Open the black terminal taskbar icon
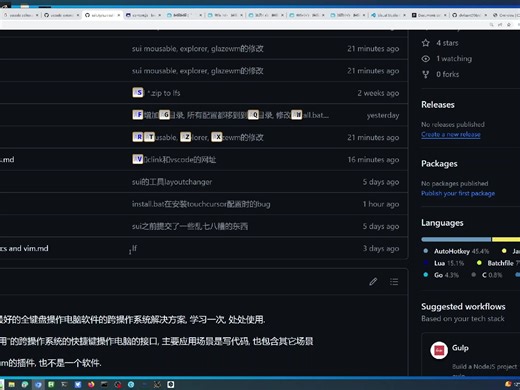The image size is (520, 390). tap(104, 384)
